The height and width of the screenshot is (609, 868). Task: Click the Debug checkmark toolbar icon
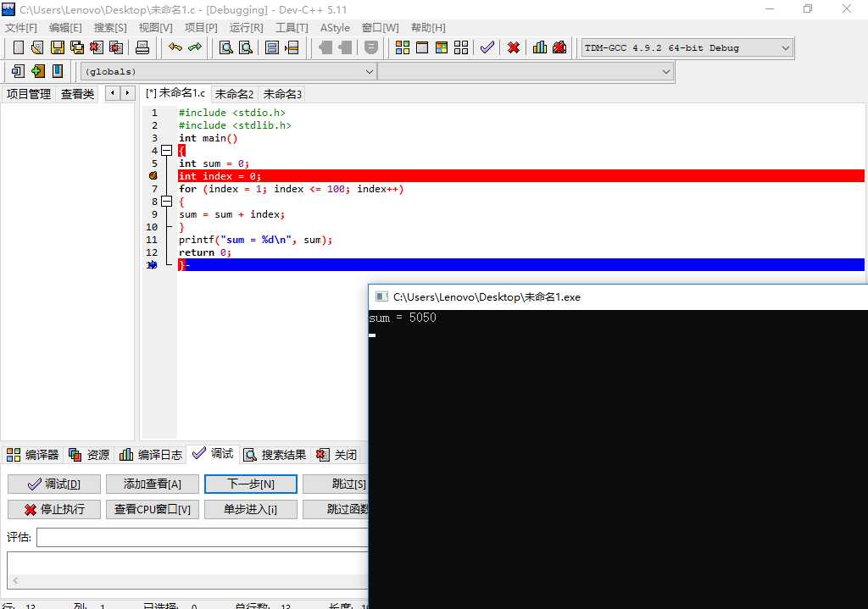[x=487, y=47]
